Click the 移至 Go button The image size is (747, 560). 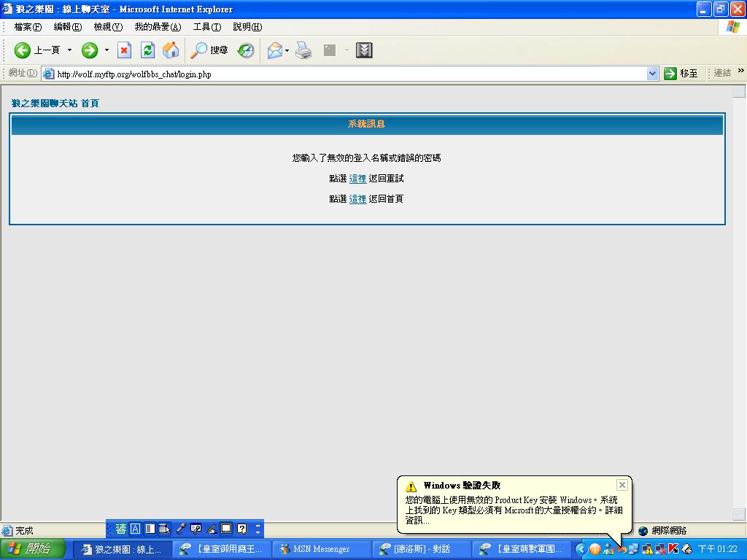(681, 74)
